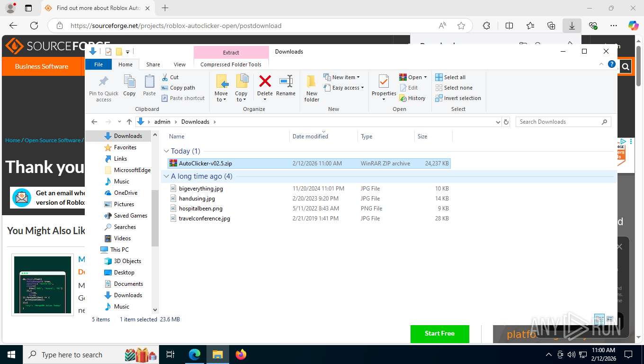Refresh the Downloads folder view

(x=506, y=122)
